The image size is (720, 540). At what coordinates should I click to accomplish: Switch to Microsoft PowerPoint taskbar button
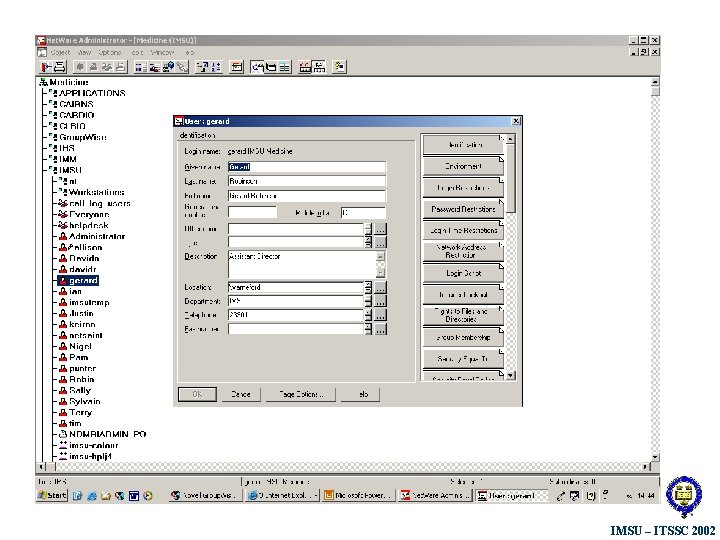(x=358, y=496)
